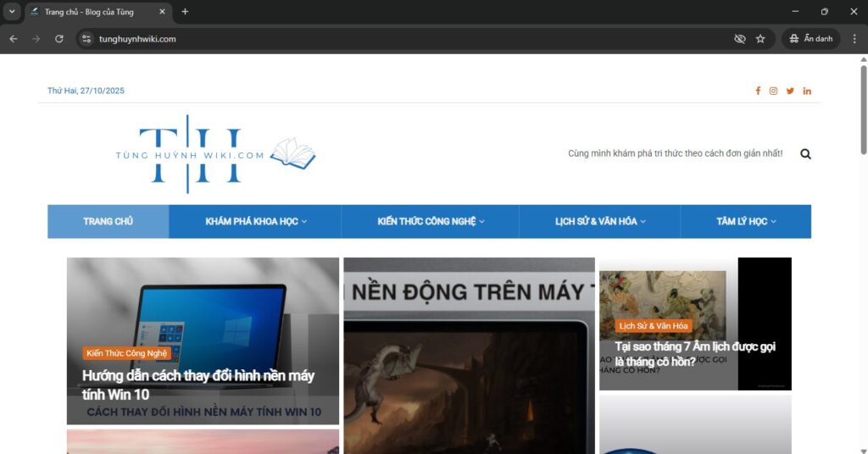View site information in address bar
This screenshot has width=868, height=454.
pos(86,39)
